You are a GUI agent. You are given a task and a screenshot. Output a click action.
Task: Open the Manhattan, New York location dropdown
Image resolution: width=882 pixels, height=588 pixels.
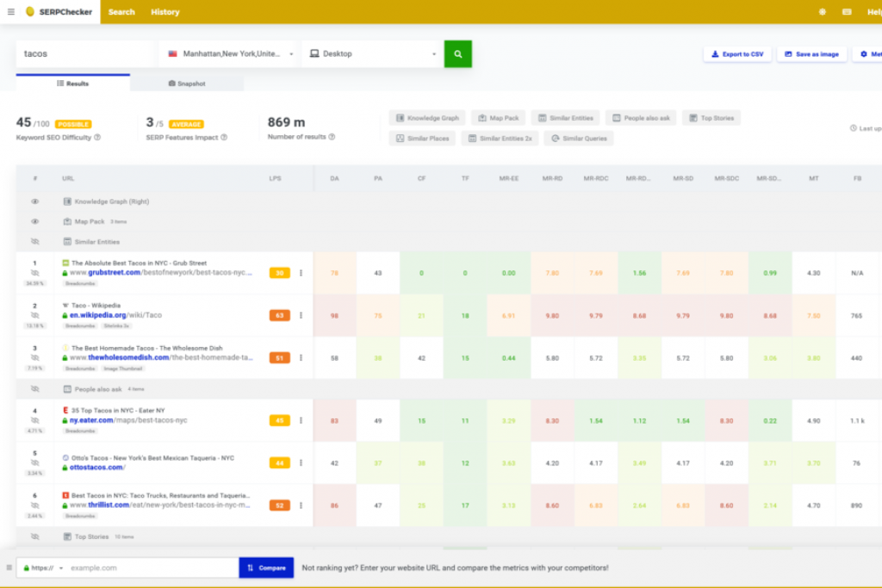pos(230,54)
